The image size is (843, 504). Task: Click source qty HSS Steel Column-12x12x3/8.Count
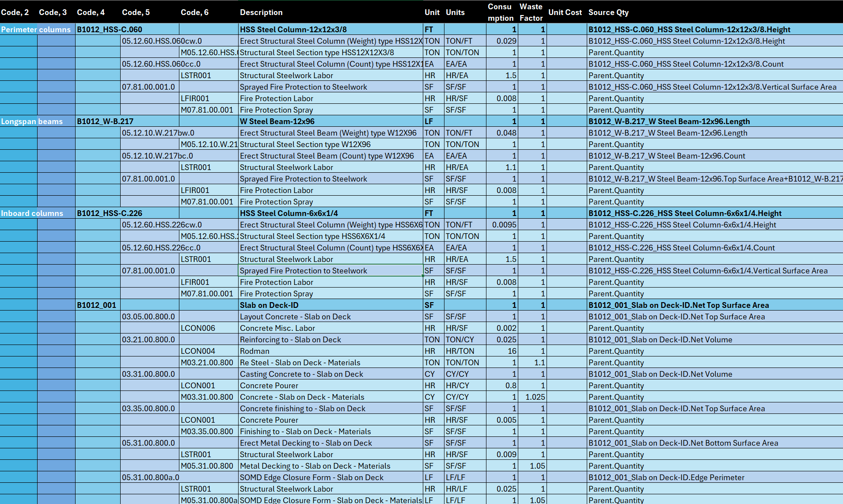715,64
